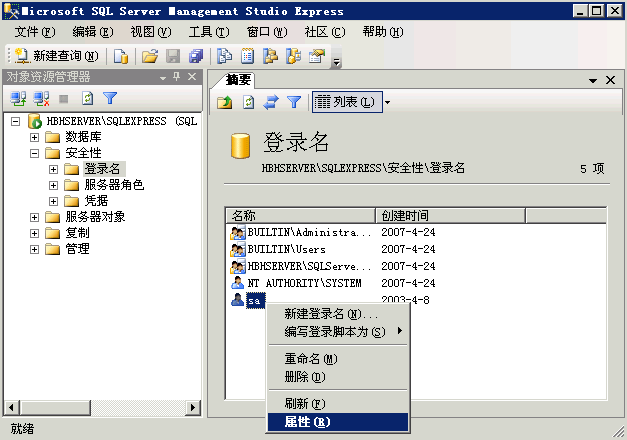Select the sa login entry
This screenshot has height=440, width=627.
pyautogui.click(x=255, y=300)
